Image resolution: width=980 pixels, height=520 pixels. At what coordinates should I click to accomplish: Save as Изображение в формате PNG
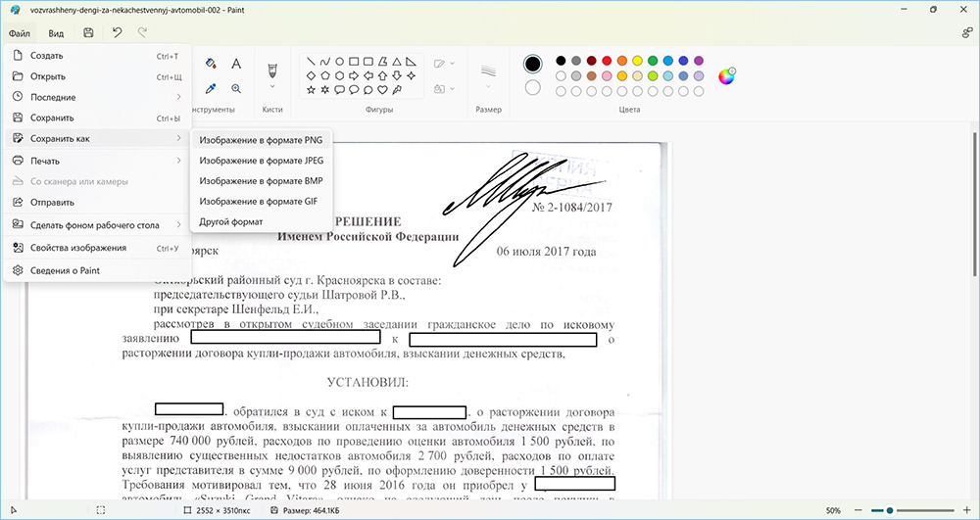[262, 140]
